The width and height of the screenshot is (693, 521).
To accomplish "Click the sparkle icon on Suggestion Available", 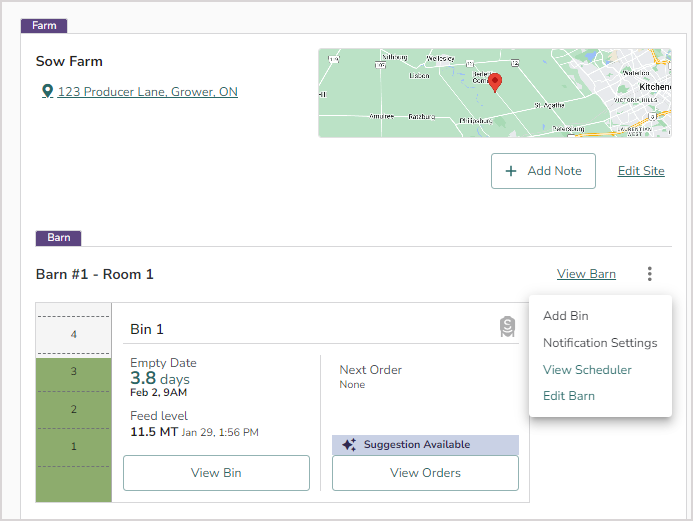I will pos(349,445).
